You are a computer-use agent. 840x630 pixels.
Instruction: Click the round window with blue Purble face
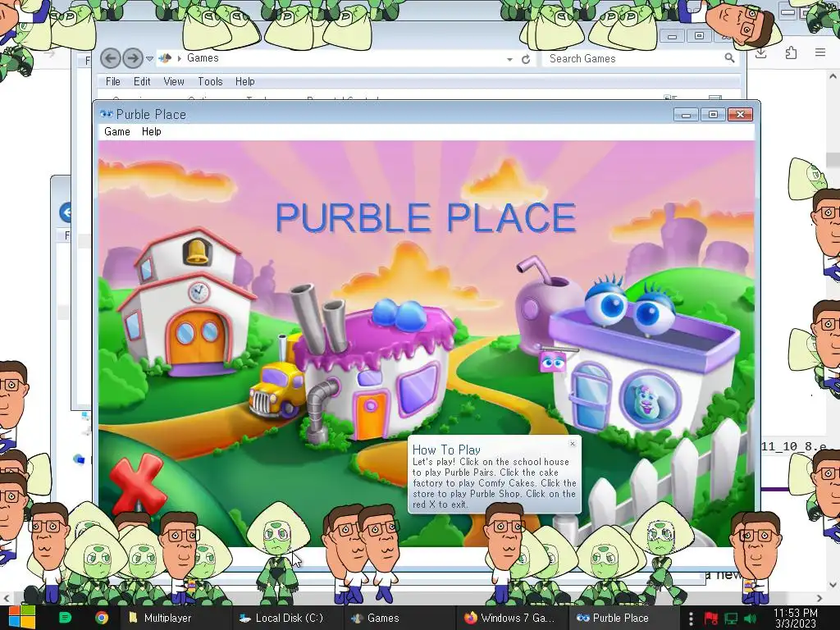click(650, 399)
